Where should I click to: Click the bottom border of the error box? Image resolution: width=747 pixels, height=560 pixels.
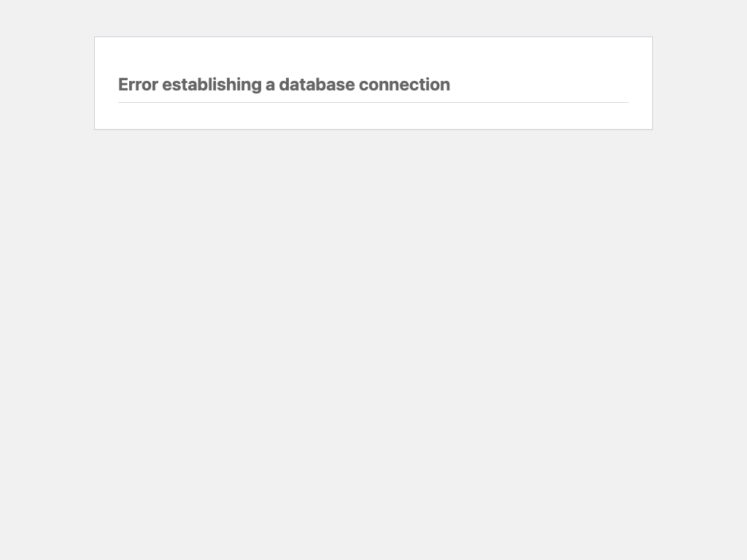(373, 129)
